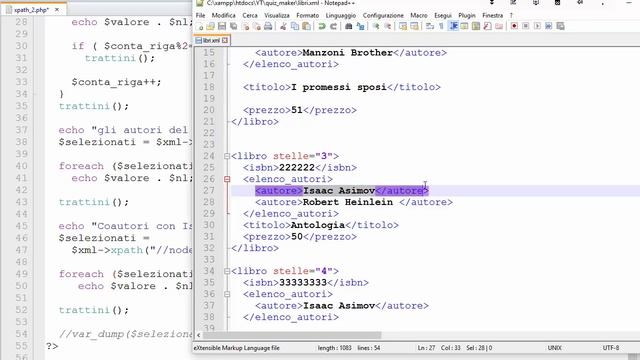Image resolution: width=640 pixels, height=360 pixels.
Task: Start macro recording with red dot
Action: click(514, 27)
